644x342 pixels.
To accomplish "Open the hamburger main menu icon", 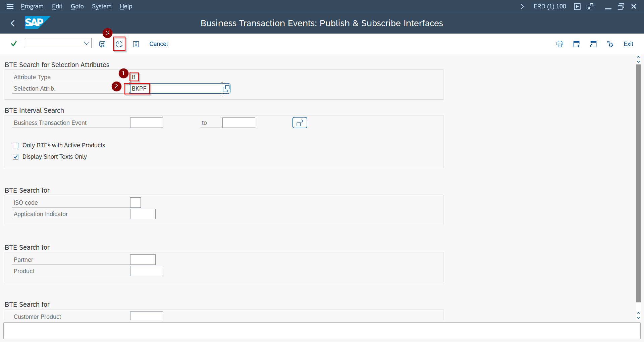I will (x=10, y=6).
